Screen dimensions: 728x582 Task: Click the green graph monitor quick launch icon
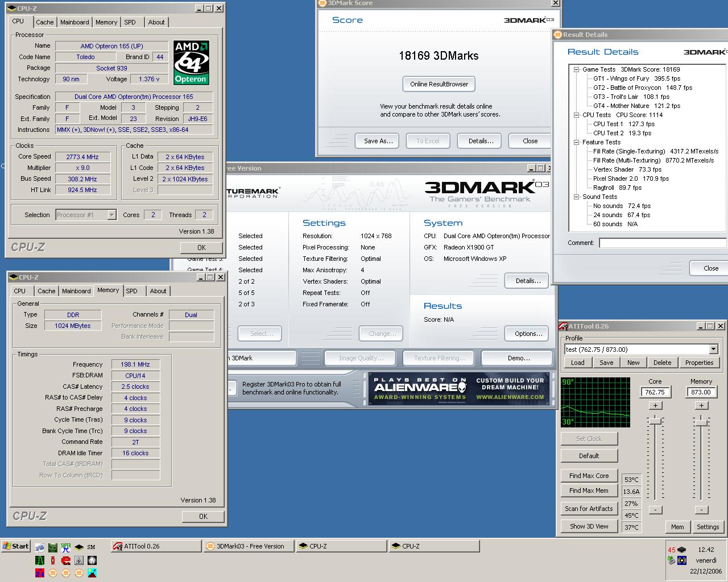40,560
